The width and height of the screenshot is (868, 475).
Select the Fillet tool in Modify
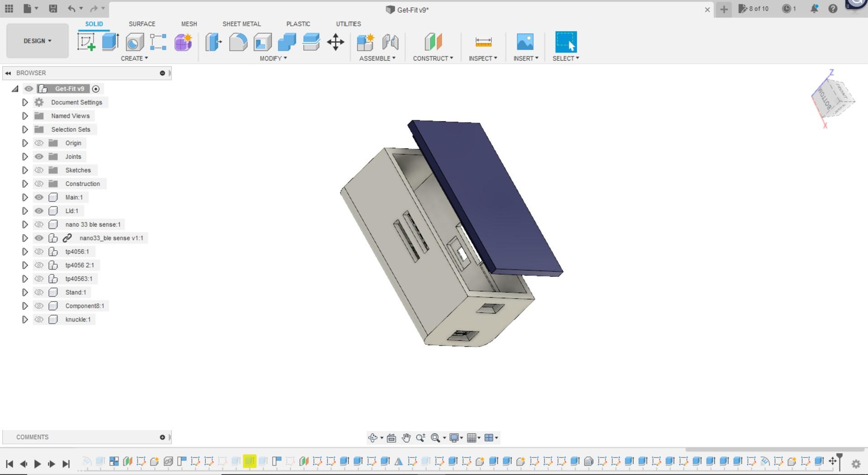point(238,42)
